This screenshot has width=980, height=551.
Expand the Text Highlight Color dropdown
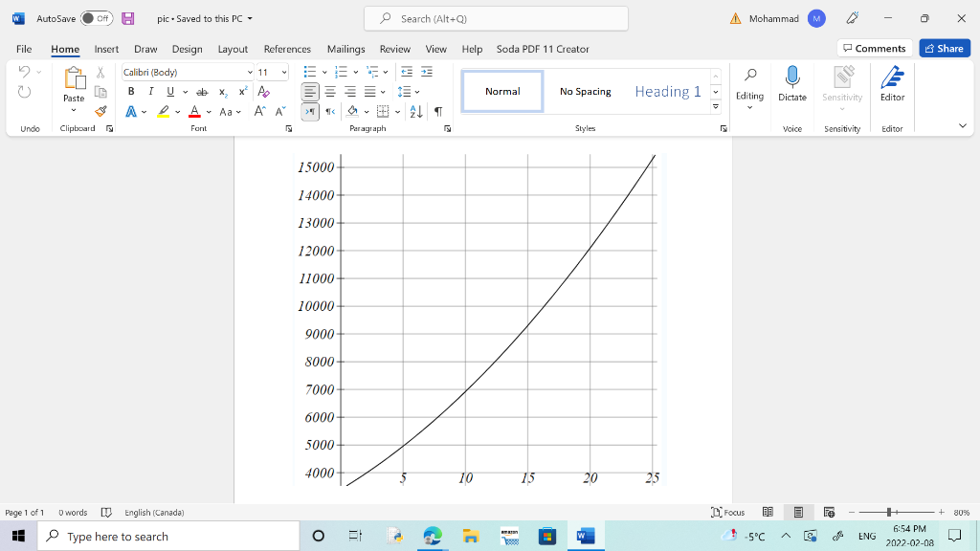coord(177,111)
